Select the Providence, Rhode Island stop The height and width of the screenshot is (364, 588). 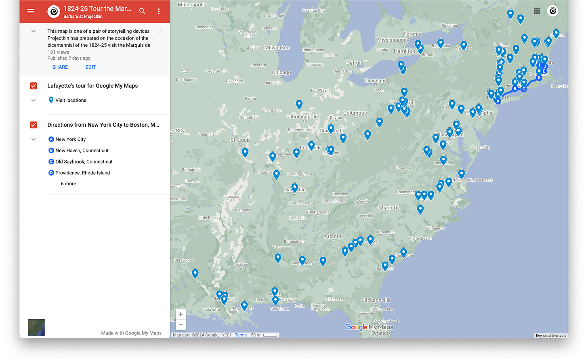(83, 173)
